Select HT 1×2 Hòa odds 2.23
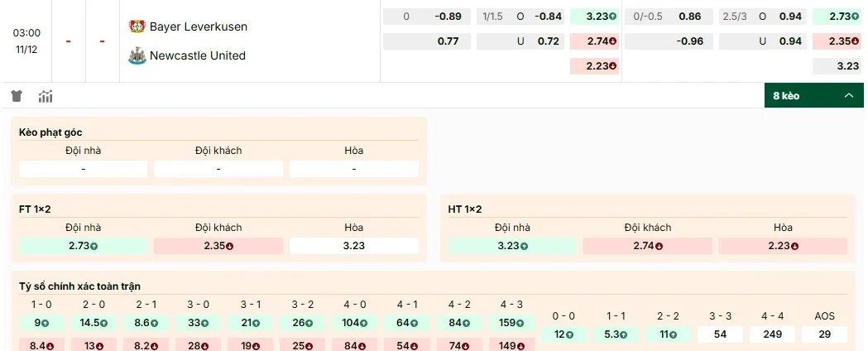The height and width of the screenshot is (351, 868). pos(783,246)
